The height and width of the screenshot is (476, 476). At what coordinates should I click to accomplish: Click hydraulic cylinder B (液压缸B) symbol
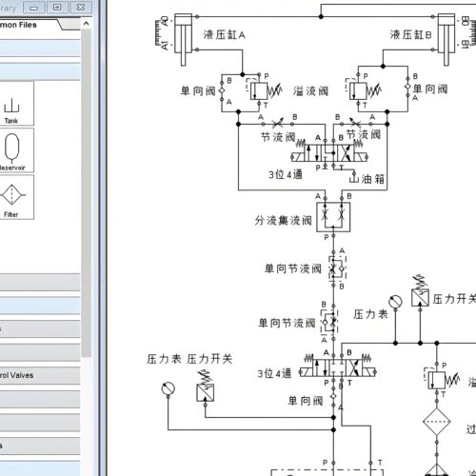tap(446, 40)
